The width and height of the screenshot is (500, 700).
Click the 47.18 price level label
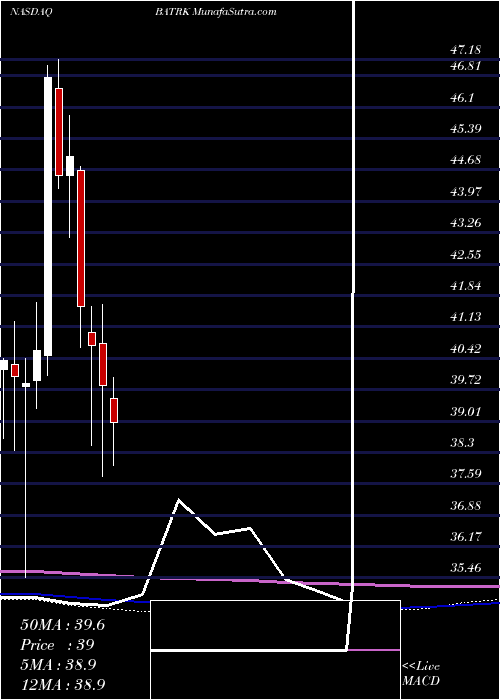tap(465, 50)
